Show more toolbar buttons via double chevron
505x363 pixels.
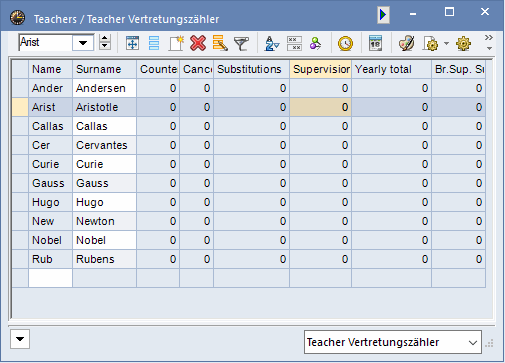pyautogui.click(x=489, y=37)
